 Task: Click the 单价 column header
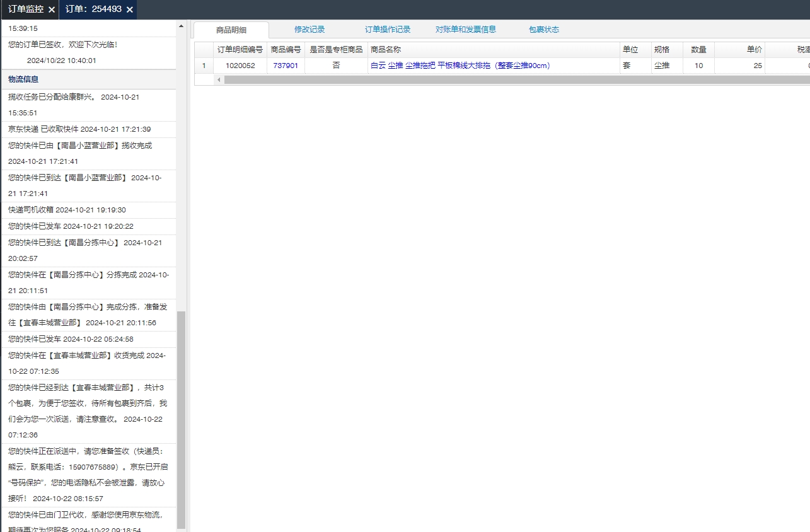[739, 49]
